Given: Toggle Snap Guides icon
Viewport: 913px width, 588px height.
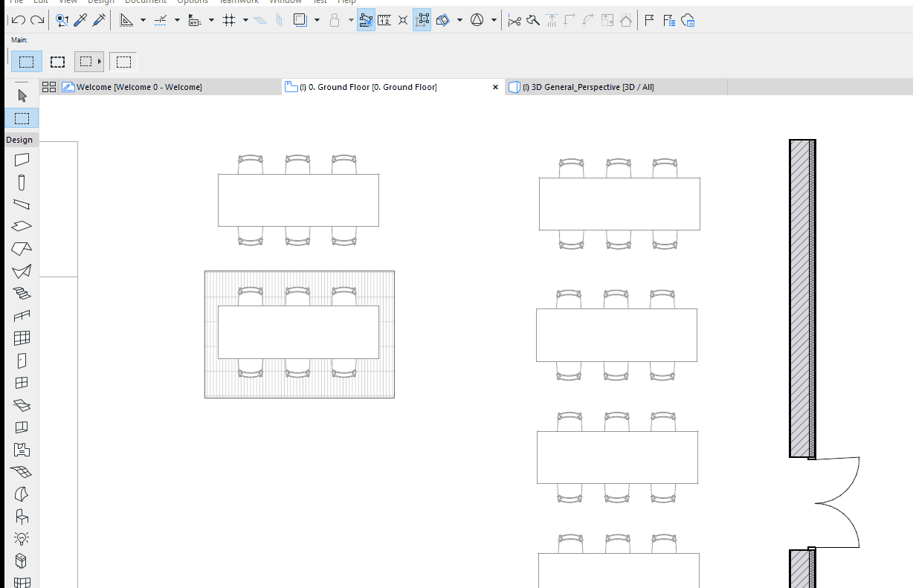Looking at the screenshot, I should coord(161,21).
